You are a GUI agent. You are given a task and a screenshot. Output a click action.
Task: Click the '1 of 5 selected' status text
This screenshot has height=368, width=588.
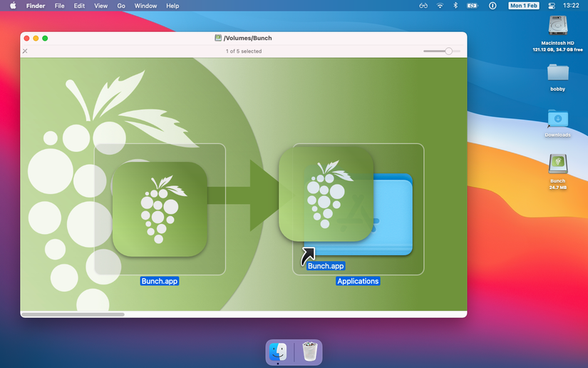[244, 51]
